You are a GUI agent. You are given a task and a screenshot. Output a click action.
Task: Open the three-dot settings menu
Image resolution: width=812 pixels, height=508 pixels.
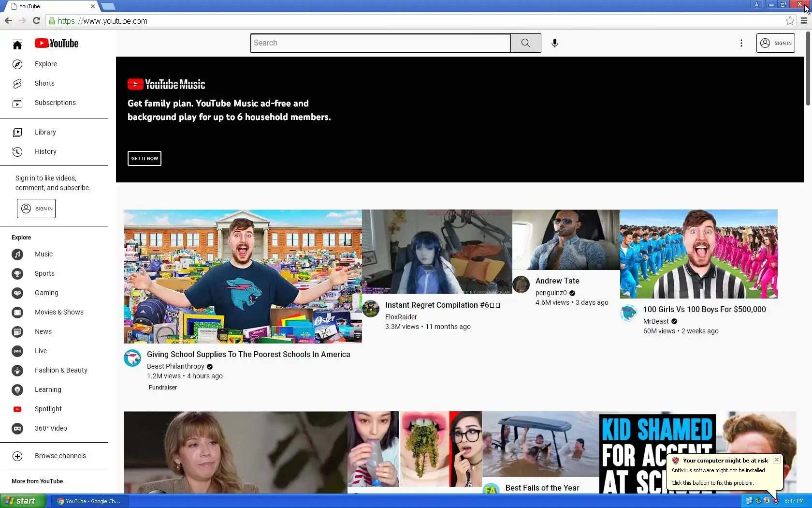[741, 43]
